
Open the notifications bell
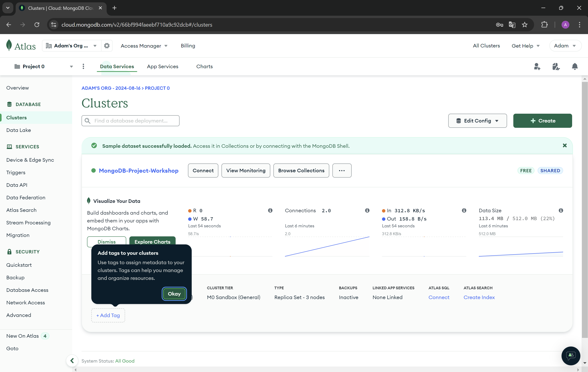coord(574,66)
